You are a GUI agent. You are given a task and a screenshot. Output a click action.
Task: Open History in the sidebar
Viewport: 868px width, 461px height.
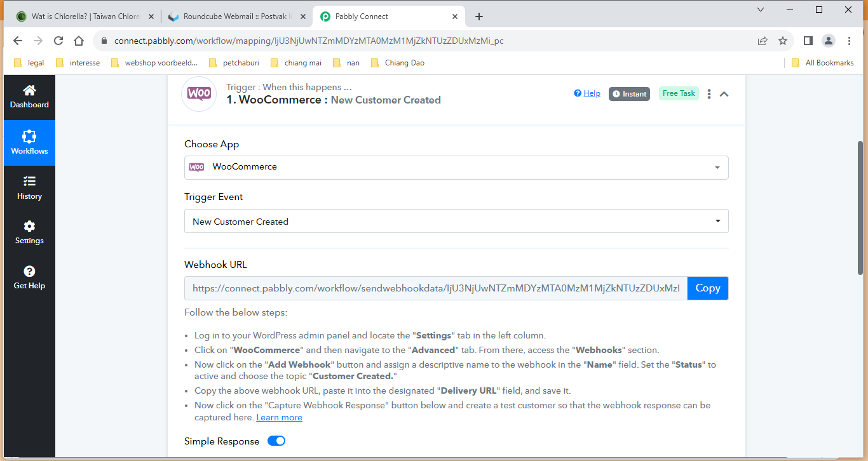pos(29,188)
